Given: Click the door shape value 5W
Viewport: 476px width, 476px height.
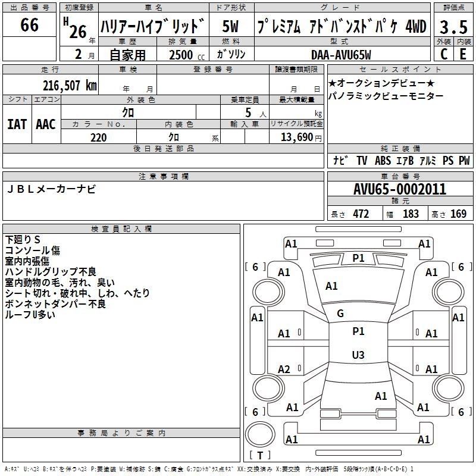Looking at the screenshot, I should (230, 26).
